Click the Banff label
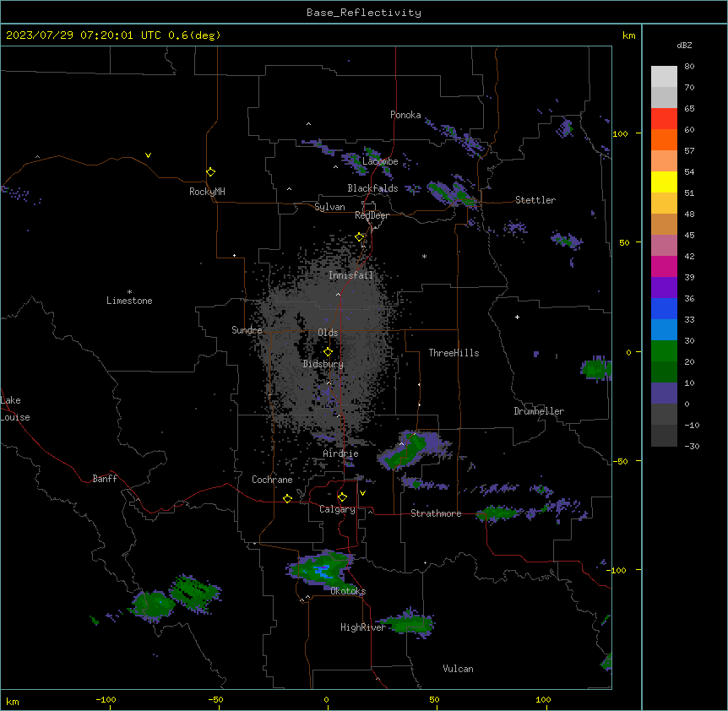Viewport: 728px width, 711px height. pos(105,479)
